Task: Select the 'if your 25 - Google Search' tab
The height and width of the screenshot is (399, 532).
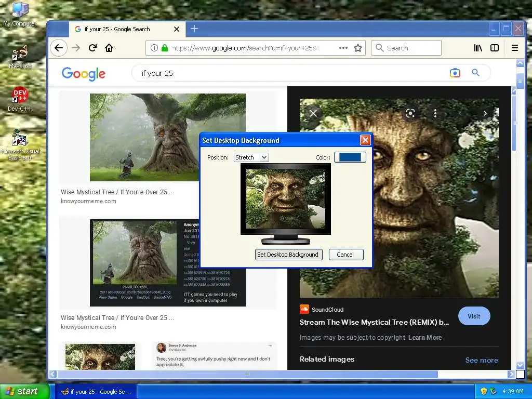Action: coord(127,29)
